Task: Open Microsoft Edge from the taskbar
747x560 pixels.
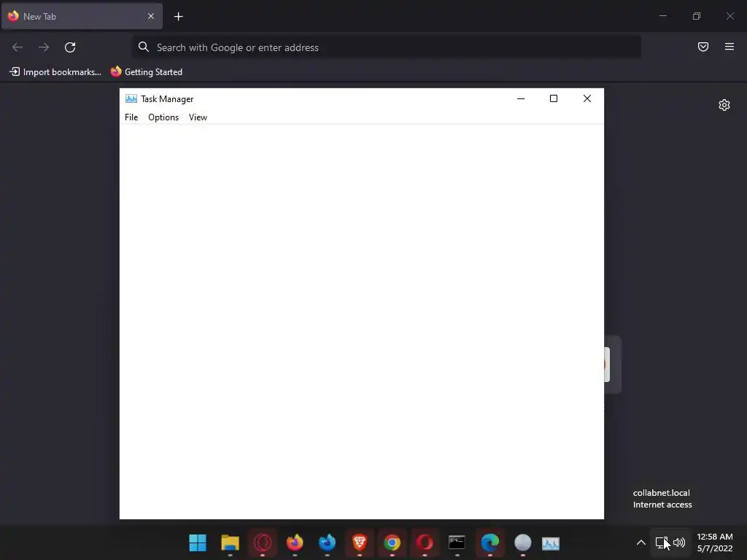Action: 489,542
